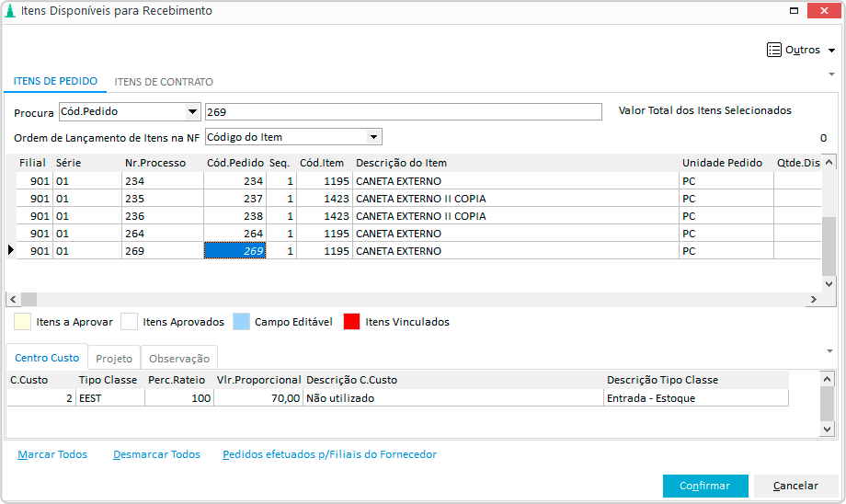The height and width of the screenshot is (504, 846).
Task: Open the Observação tab
Action: (x=179, y=359)
